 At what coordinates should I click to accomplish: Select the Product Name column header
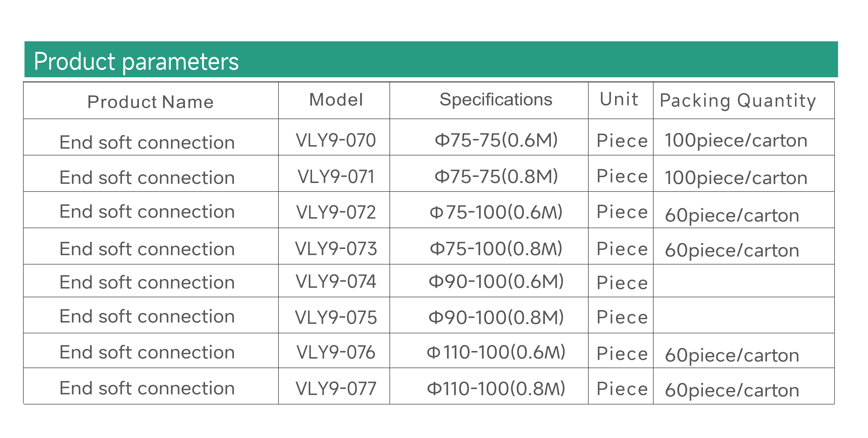click(x=150, y=102)
